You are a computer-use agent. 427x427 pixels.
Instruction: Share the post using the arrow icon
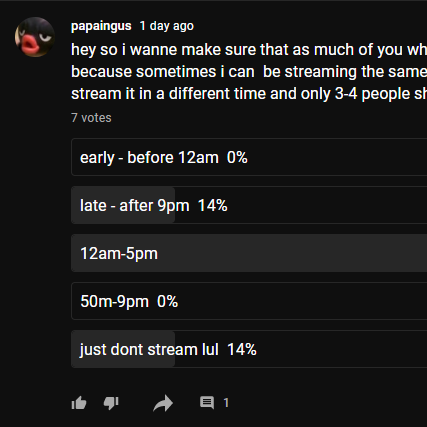(x=163, y=403)
